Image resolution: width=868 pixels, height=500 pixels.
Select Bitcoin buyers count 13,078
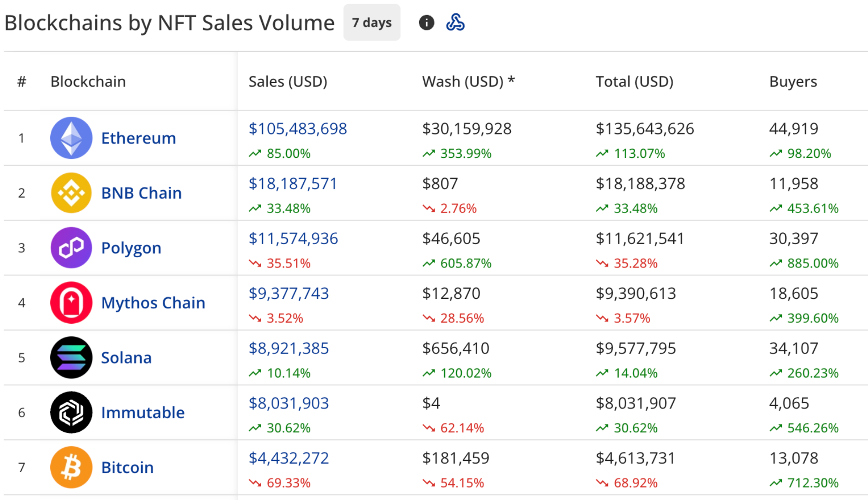(x=793, y=458)
